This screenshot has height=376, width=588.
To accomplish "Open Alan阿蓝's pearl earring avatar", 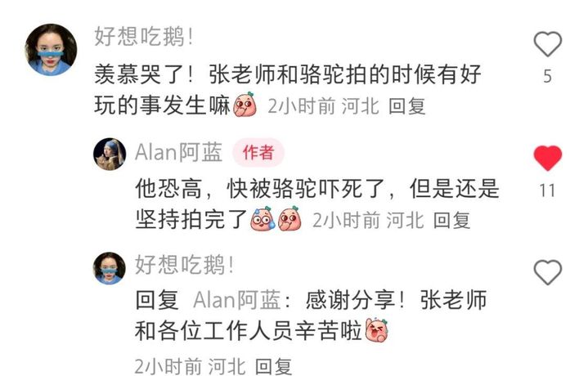I will 110,154.
